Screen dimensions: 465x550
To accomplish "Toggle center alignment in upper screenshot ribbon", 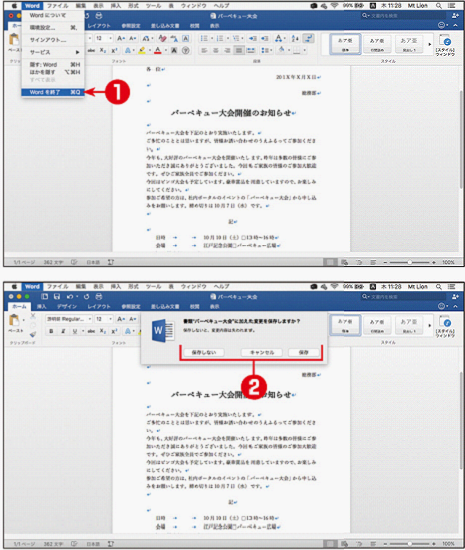I will [216, 50].
